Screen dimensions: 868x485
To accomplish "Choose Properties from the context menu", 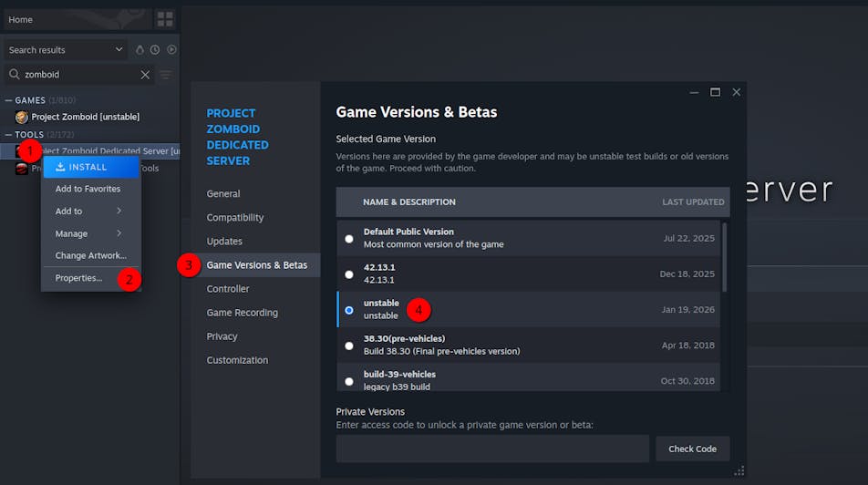I will tap(78, 278).
